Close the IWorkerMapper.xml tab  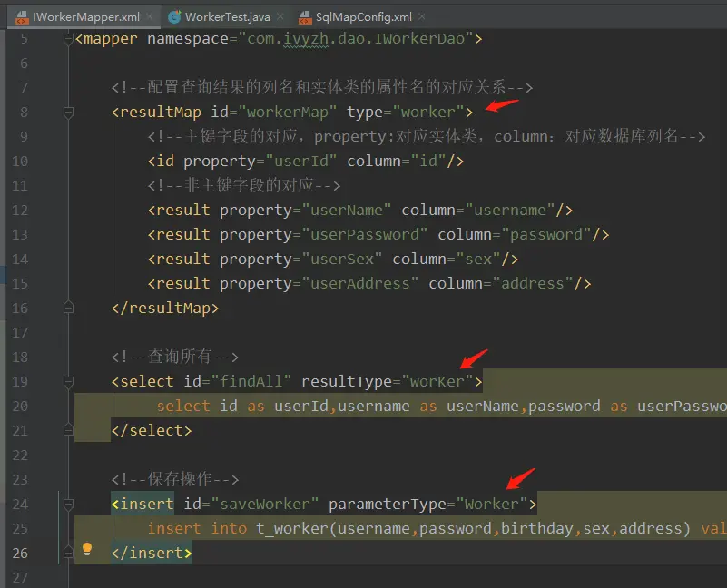(x=150, y=16)
